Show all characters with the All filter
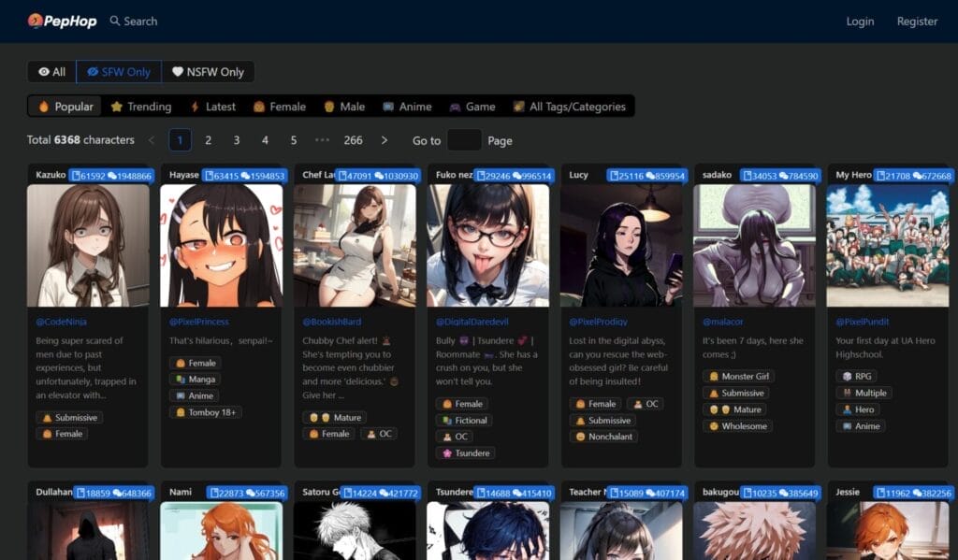 pyautogui.click(x=52, y=71)
